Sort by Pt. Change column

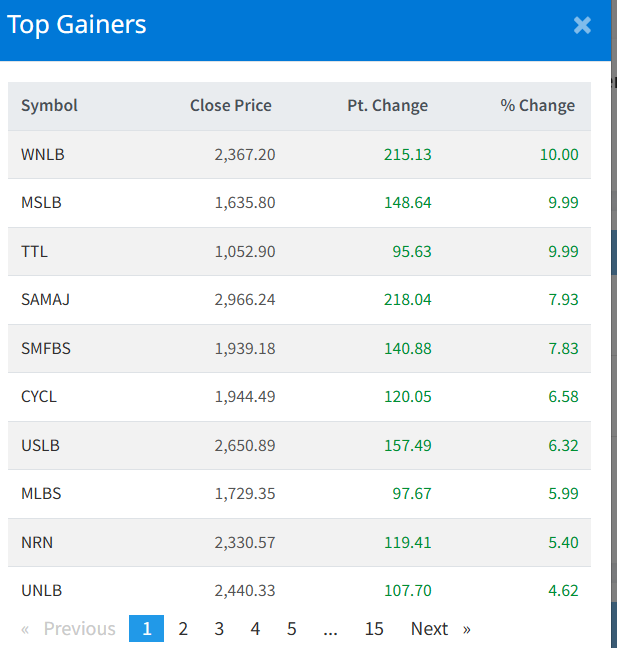click(387, 106)
